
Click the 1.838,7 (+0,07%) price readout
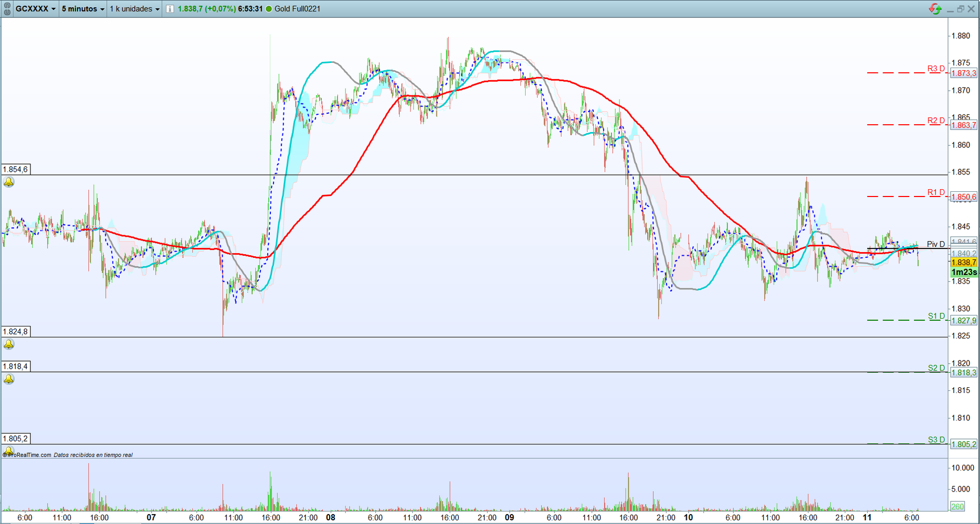(206, 9)
